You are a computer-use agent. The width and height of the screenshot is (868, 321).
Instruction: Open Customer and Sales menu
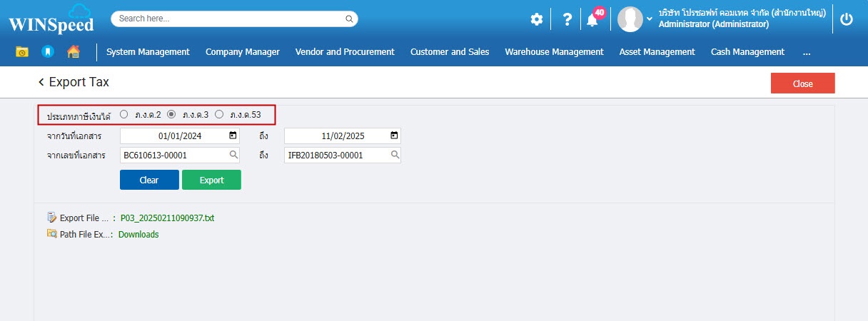pos(450,51)
